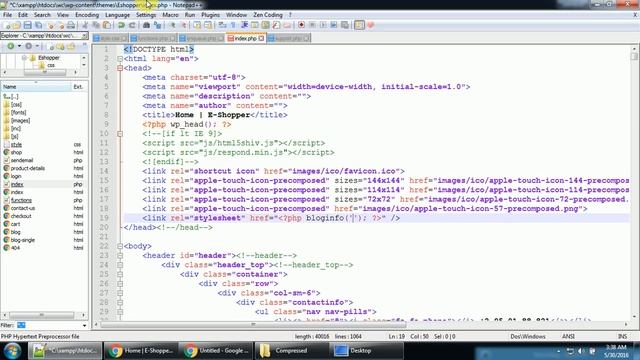This screenshot has height=360, width=640.
Task: Select the 404 html file
Action: 15,248
